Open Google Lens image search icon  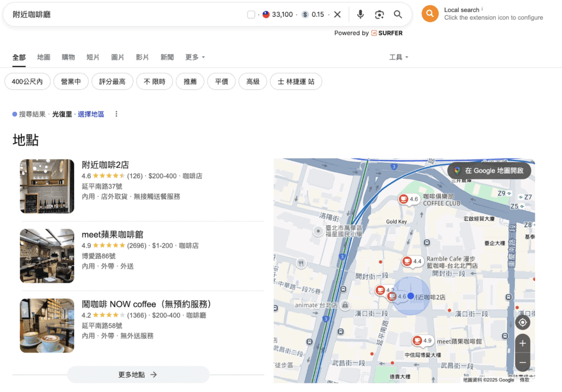(x=379, y=14)
